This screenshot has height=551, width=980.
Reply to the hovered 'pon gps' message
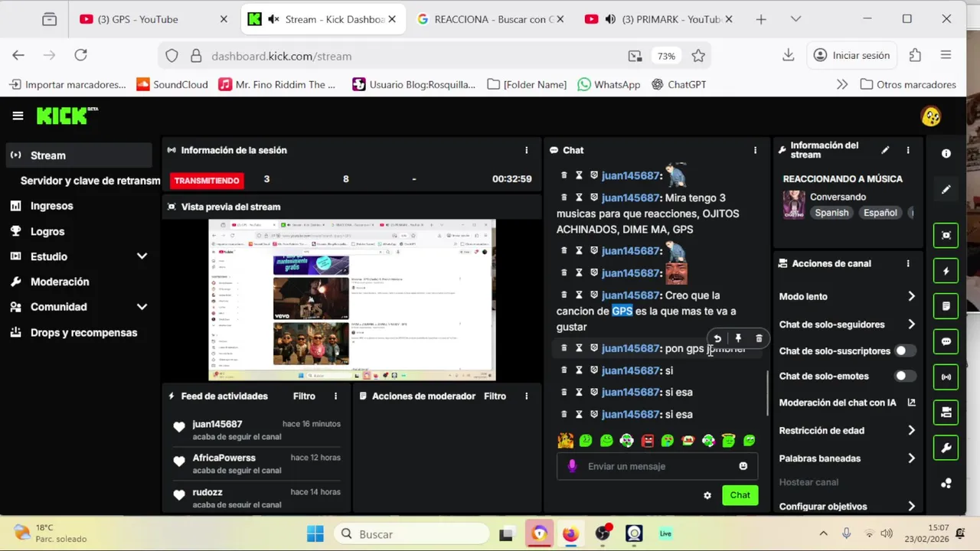717,338
